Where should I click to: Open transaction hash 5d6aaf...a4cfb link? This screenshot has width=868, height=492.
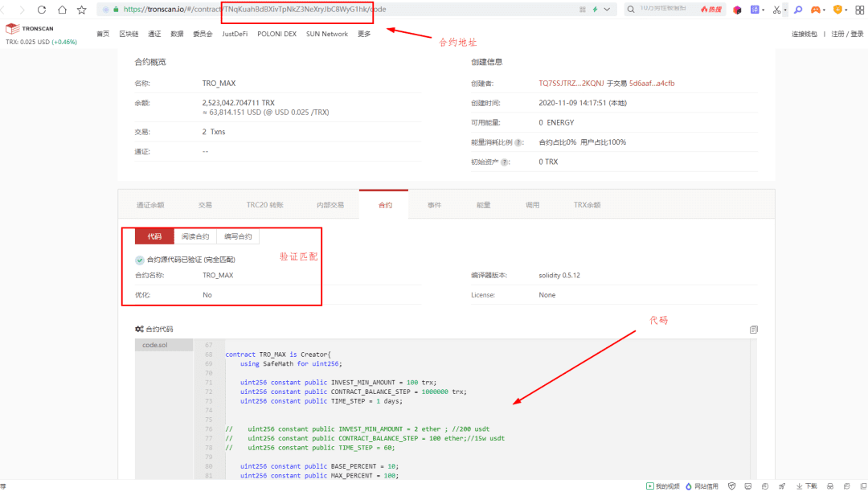pos(652,84)
